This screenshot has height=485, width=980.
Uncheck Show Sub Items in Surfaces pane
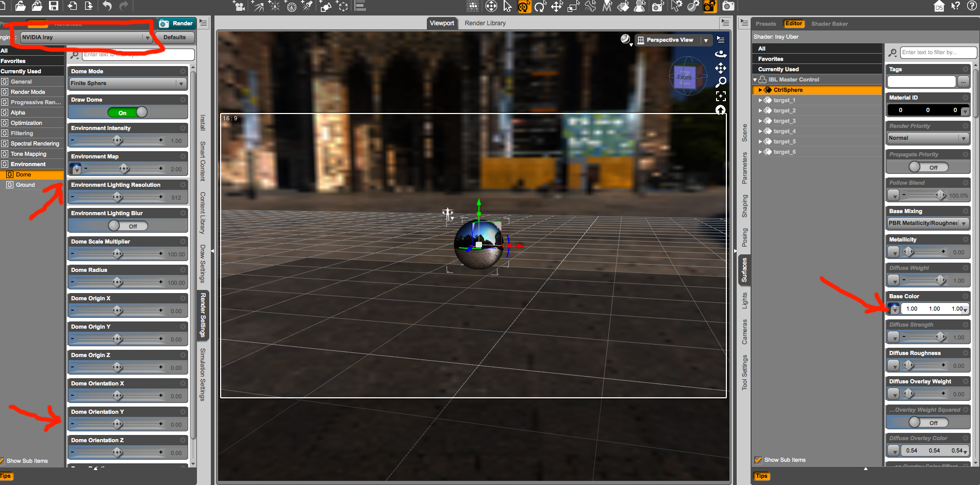758,460
